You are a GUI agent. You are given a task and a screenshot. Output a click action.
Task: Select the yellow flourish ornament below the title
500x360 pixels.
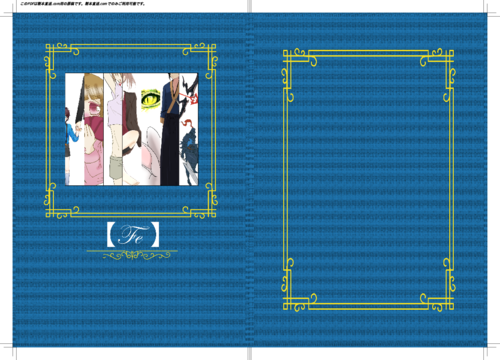click(x=136, y=256)
